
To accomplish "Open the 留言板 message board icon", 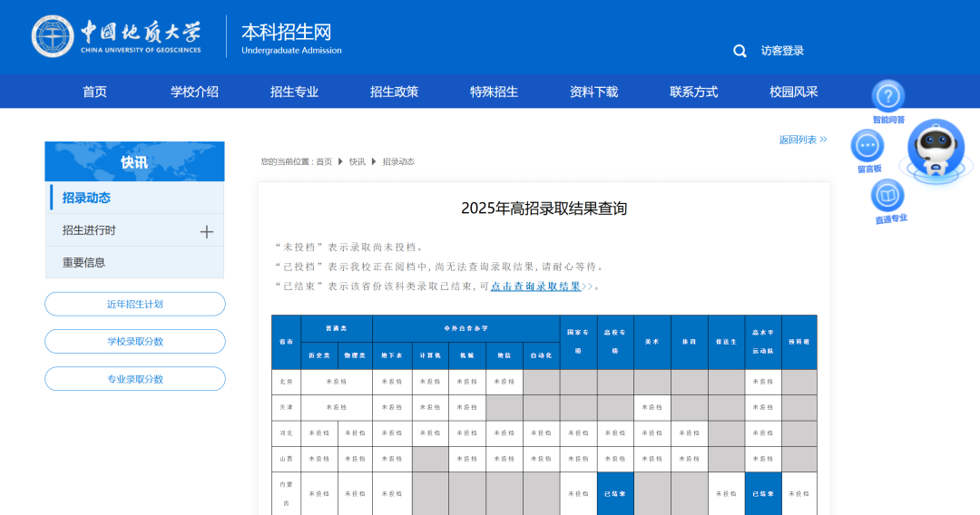I will tap(867, 146).
